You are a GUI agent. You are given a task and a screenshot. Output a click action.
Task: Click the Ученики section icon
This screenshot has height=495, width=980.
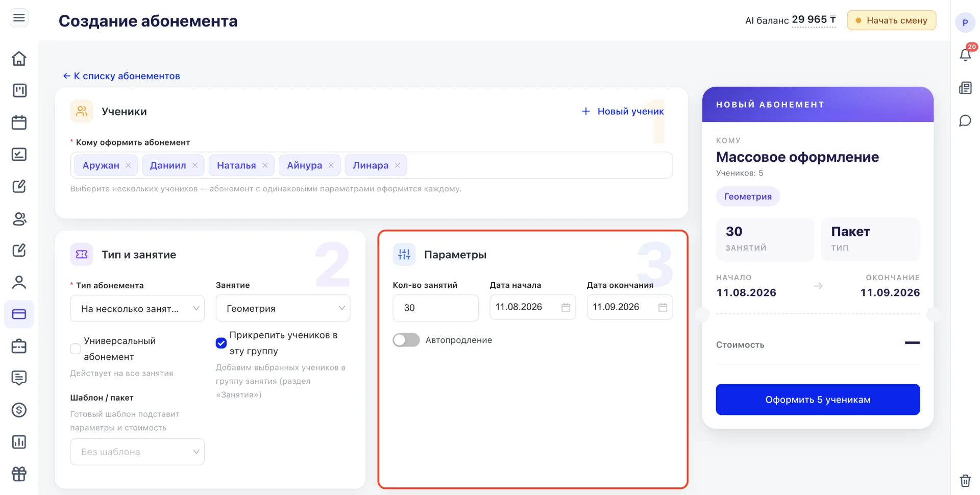82,111
